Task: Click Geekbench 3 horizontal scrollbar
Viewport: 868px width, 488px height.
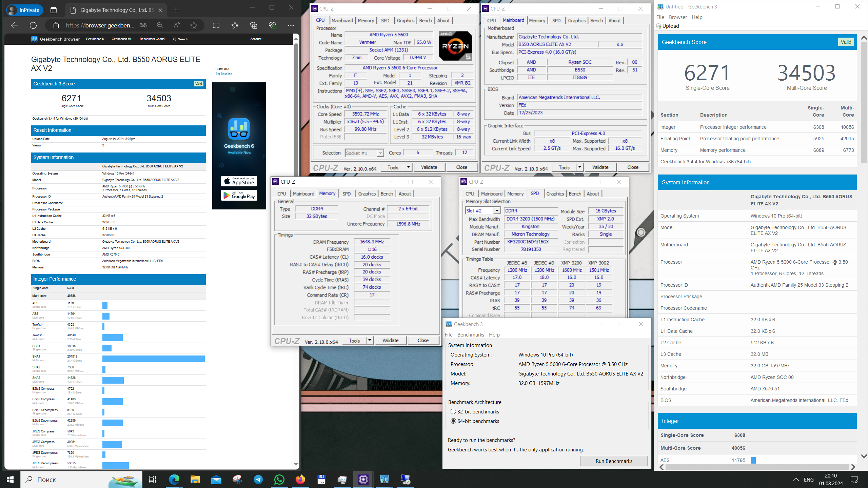Action: tap(756, 467)
